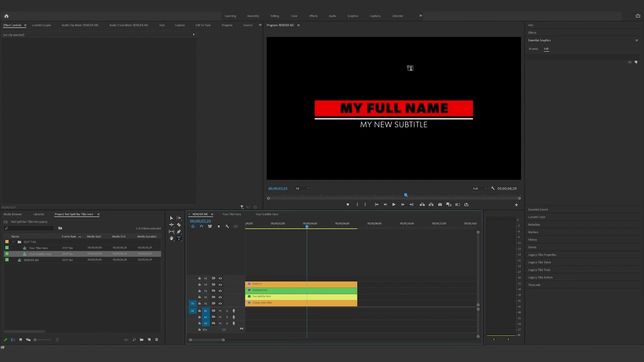The width and height of the screenshot is (644, 362).
Task: Click Mark Out button
Action: [x=365, y=205]
